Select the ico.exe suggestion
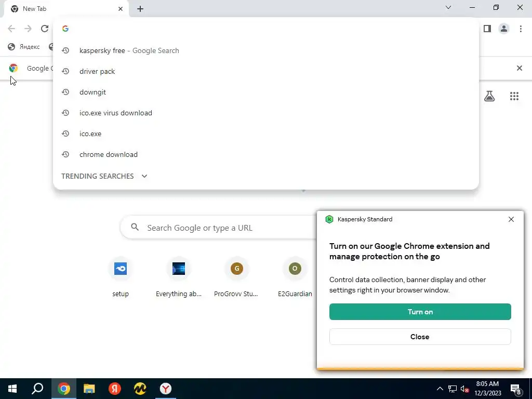 (x=265, y=134)
